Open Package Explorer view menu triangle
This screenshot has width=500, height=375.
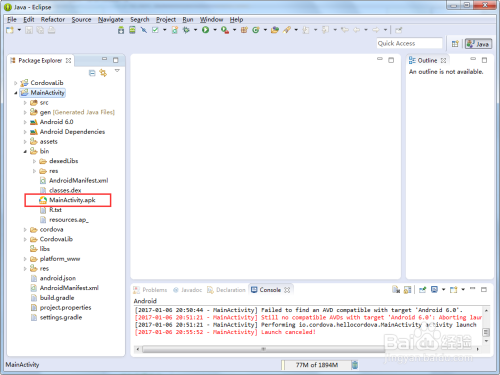117,71
